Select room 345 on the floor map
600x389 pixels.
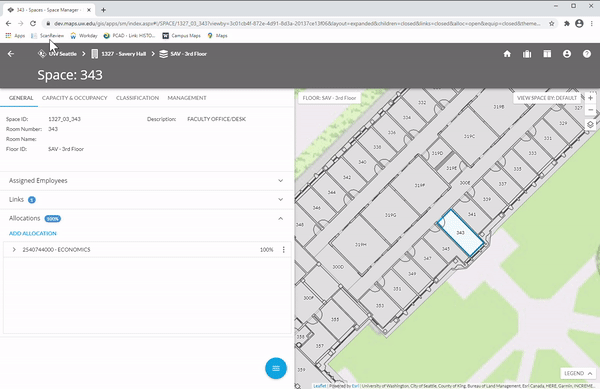446,249
